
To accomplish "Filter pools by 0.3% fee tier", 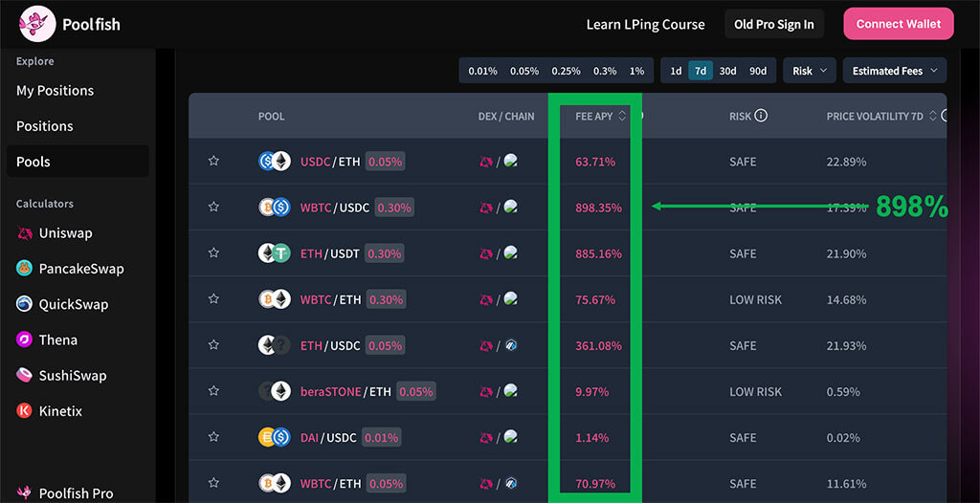I will [605, 71].
